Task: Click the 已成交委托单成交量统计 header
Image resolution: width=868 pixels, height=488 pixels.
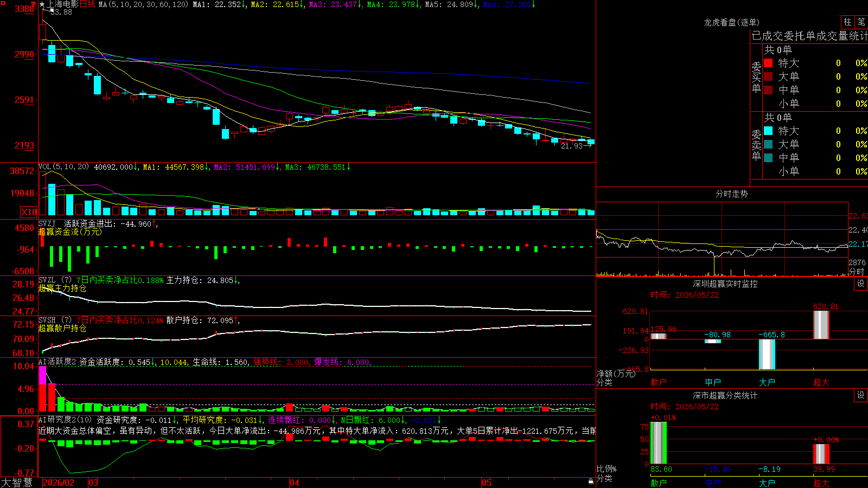Action: click(810, 36)
